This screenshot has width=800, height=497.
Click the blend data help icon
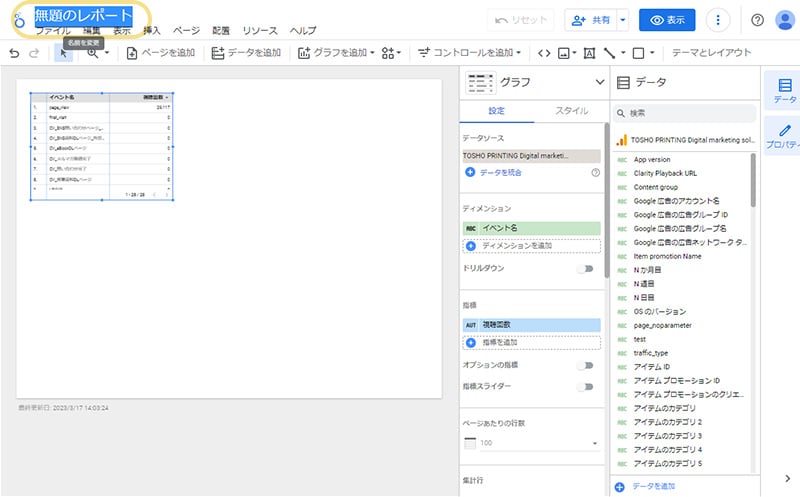pos(595,172)
